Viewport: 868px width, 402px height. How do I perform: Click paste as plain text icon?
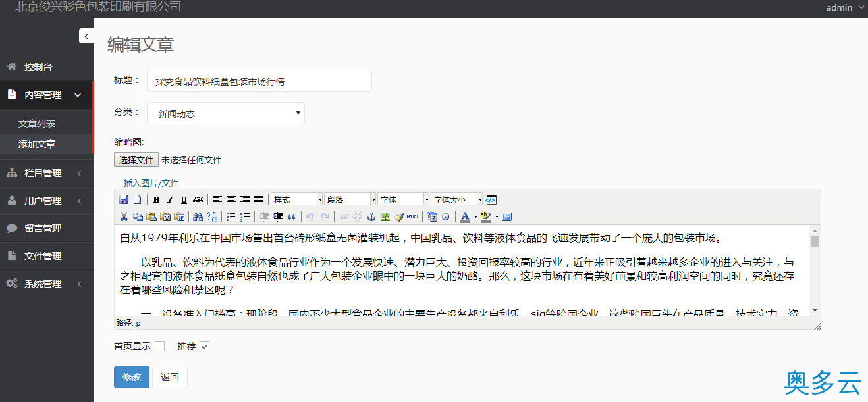[165, 216]
